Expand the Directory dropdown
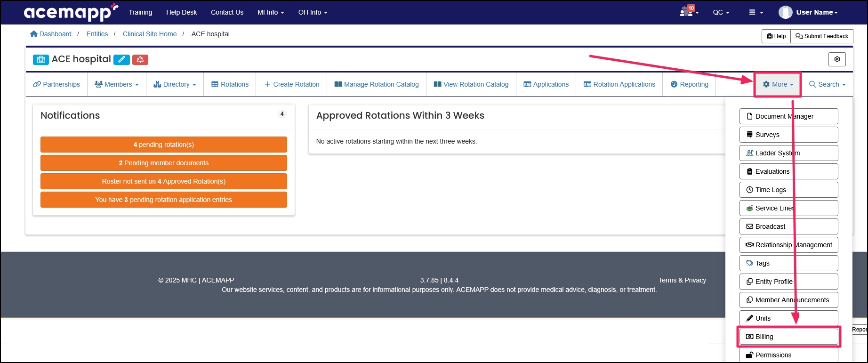Viewport: 868px width, 363px height. [x=175, y=84]
